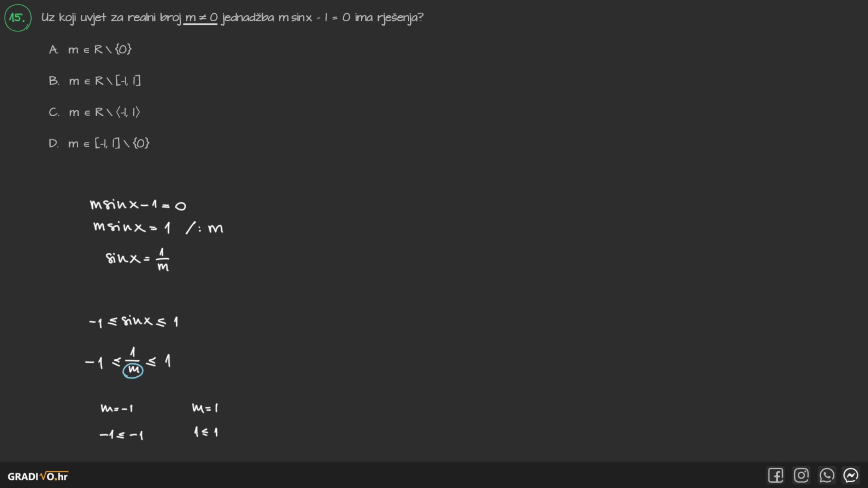
Task: Click the GRADIVO.hr logo
Action: 38,476
